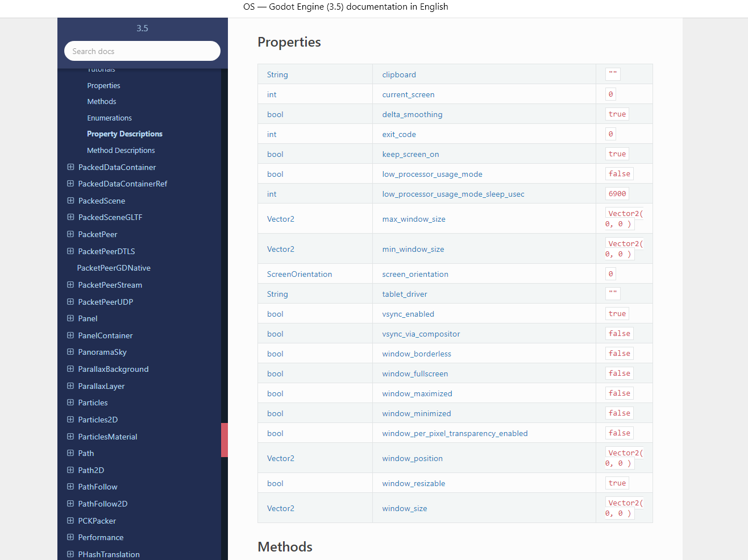The image size is (748, 560).
Task: Expand the PacketPeerDTLS sidebar node
Action: pyautogui.click(x=70, y=251)
